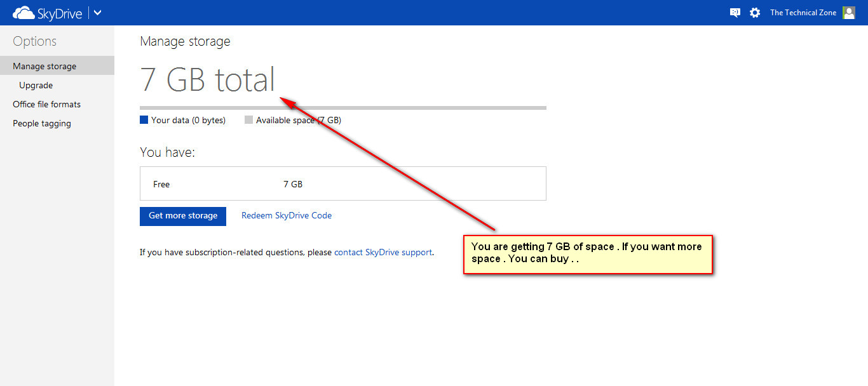Open the Upgrade option in sidebar
Viewport: 868px width, 386px height.
(36, 85)
